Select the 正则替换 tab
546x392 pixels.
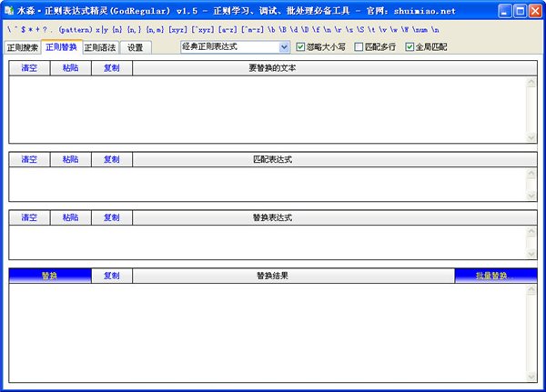point(62,46)
